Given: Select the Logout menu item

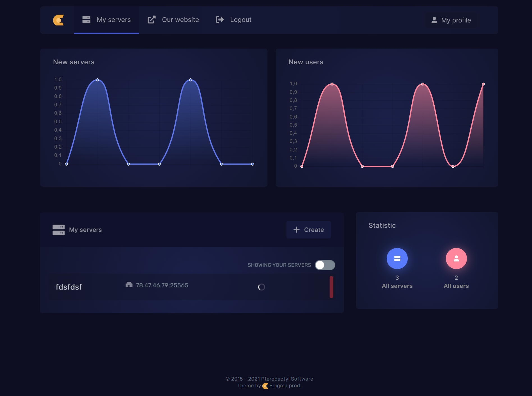Looking at the screenshot, I should coord(240,20).
